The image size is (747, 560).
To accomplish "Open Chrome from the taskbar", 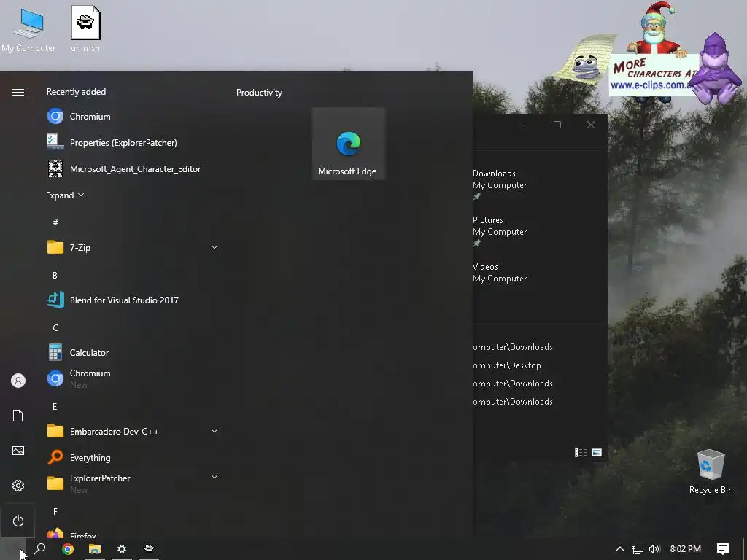I will tap(68, 549).
